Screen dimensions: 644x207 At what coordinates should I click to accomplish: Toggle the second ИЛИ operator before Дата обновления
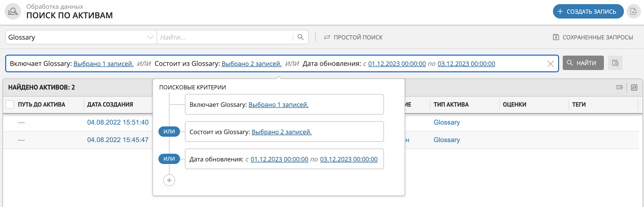point(169,159)
